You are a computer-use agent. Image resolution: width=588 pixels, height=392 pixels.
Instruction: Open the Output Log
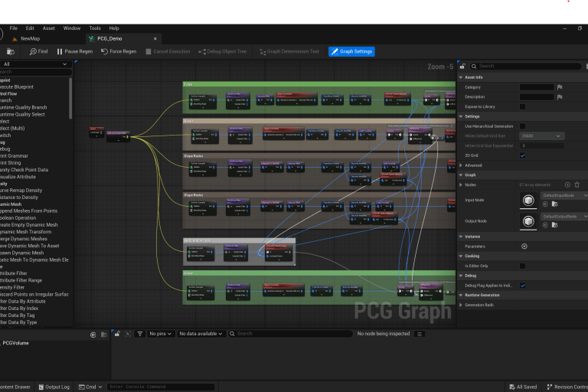click(x=54, y=387)
